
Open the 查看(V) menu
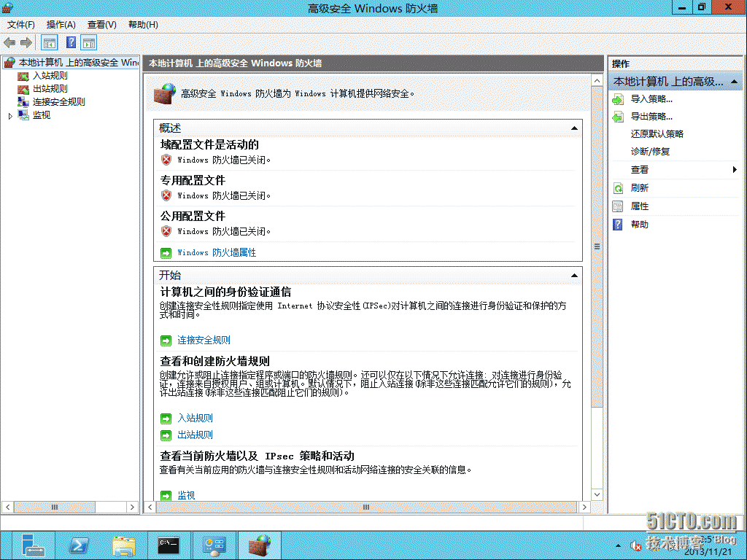tap(102, 24)
